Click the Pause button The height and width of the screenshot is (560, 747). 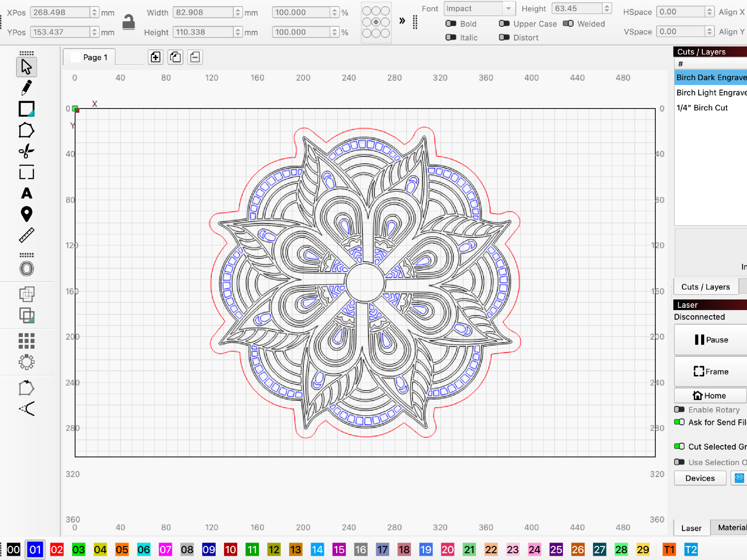tap(711, 340)
